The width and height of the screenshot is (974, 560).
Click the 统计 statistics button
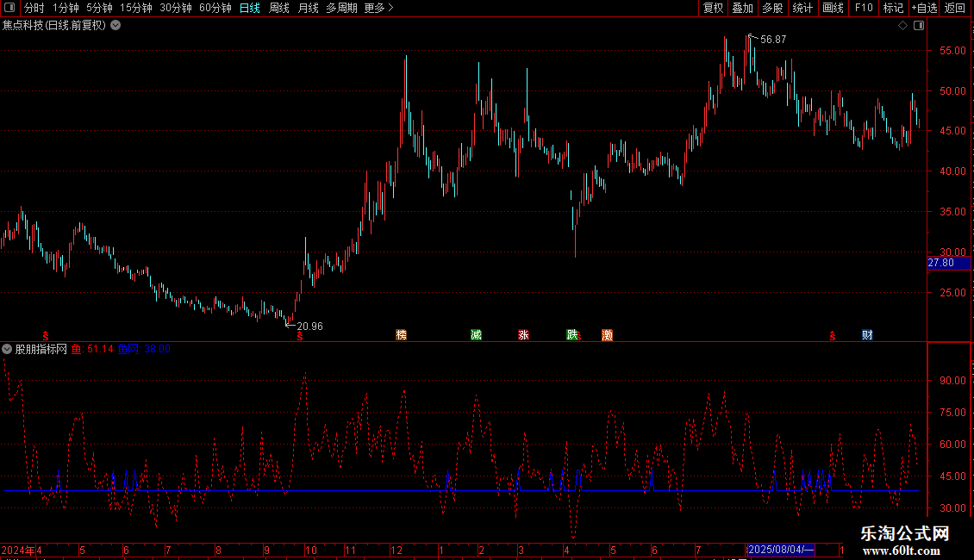(x=802, y=8)
